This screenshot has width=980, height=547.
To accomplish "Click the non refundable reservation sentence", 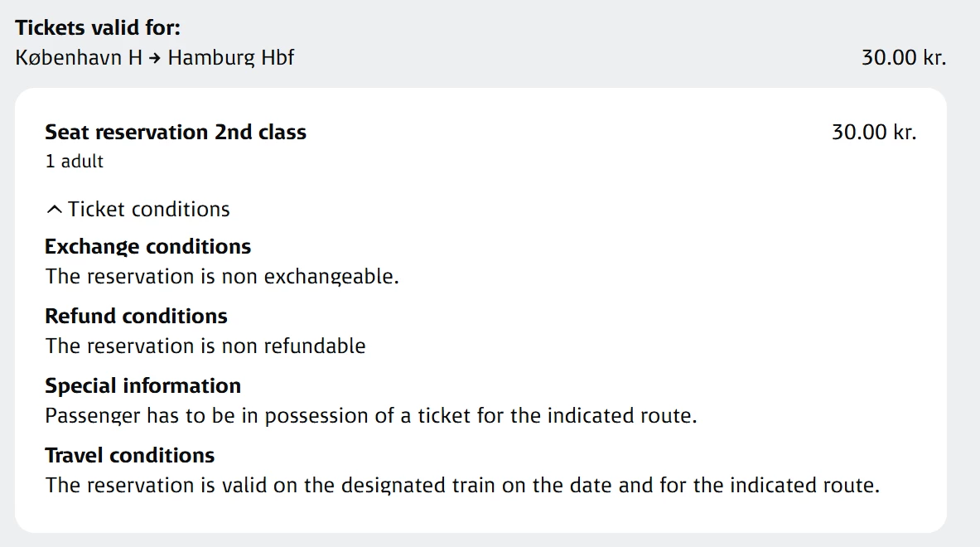I will pos(205,346).
